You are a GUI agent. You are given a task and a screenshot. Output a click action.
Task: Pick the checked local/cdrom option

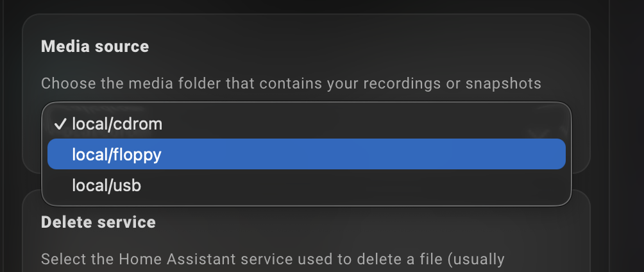click(117, 124)
